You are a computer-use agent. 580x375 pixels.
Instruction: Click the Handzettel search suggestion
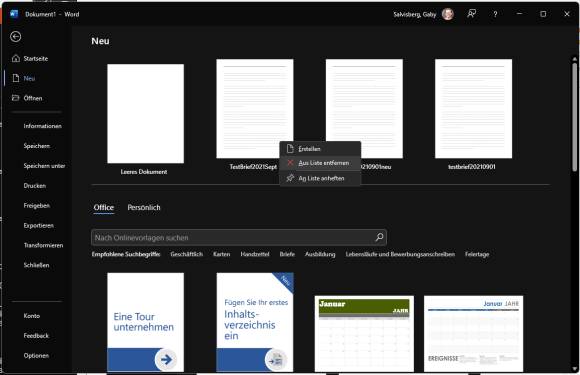[x=255, y=254]
